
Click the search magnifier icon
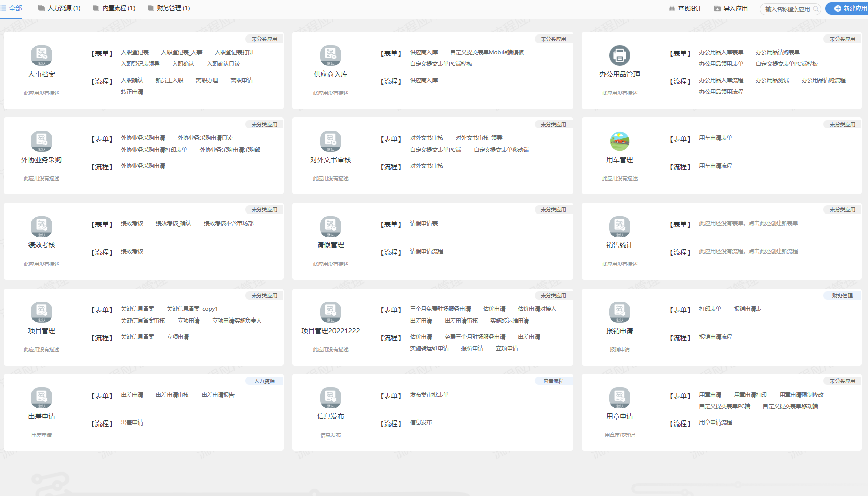pyautogui.click(x=816, y=9)
